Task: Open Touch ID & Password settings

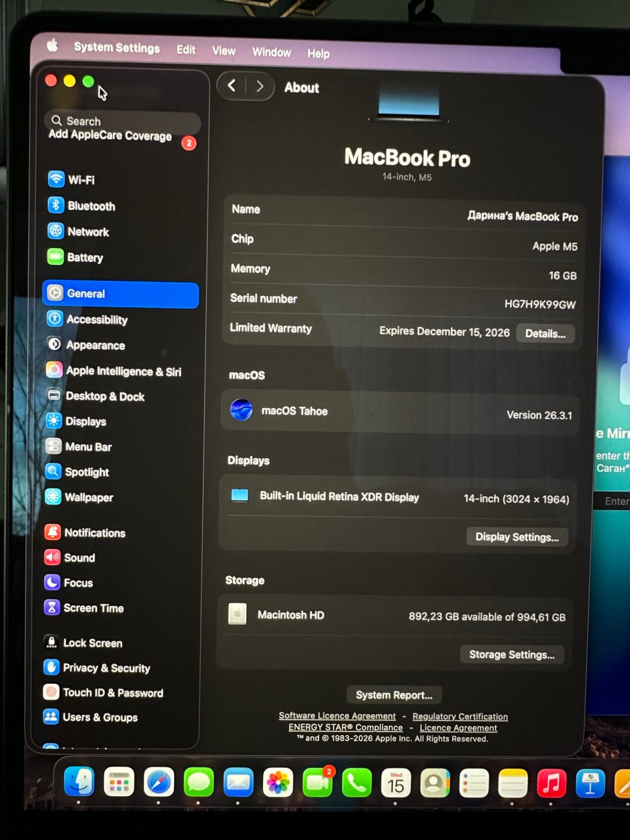Action: pyautogui.click(x=104, y=693)
